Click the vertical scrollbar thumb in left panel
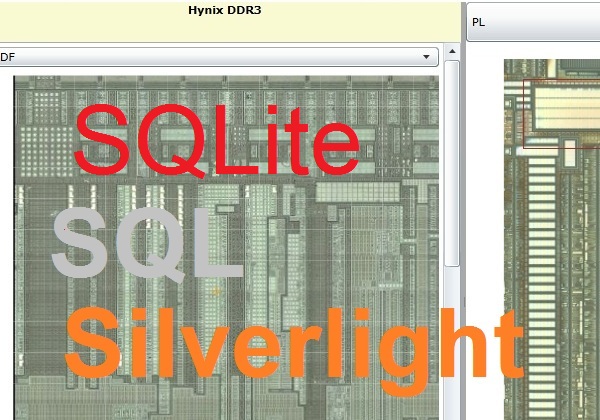Screen dimensions: 600x420 452,163
